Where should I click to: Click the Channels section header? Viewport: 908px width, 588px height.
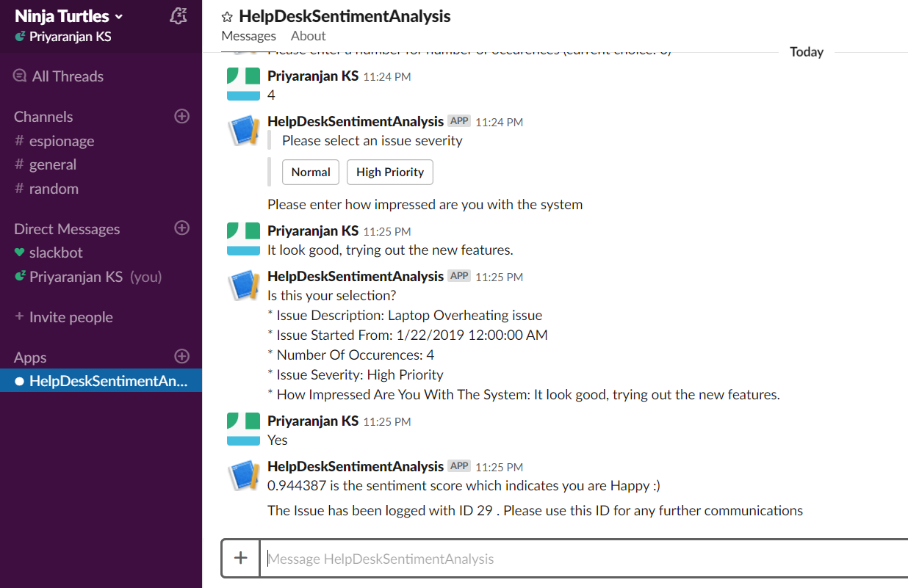(43, 117)
